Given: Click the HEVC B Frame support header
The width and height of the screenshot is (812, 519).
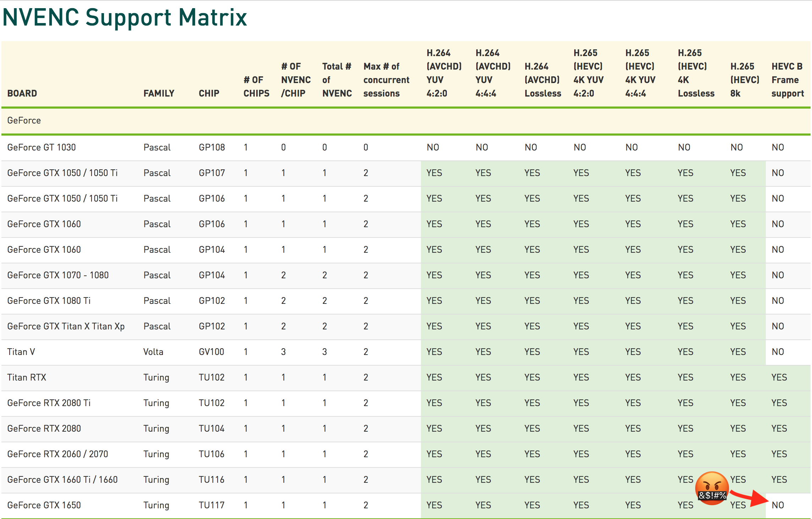Looking at the screenshot, I should 787,80.
